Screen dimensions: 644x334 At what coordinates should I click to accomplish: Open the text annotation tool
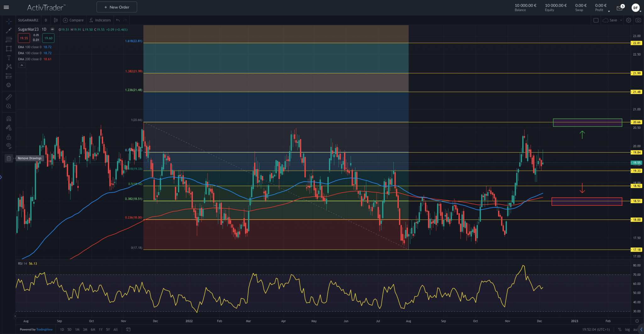pyautogui.click(x=8, y=58)
